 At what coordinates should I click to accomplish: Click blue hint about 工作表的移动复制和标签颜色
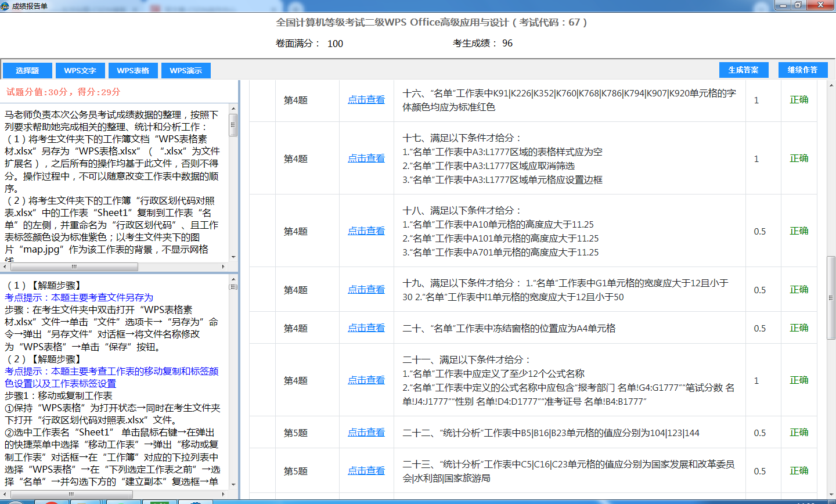tap(111, 377)
